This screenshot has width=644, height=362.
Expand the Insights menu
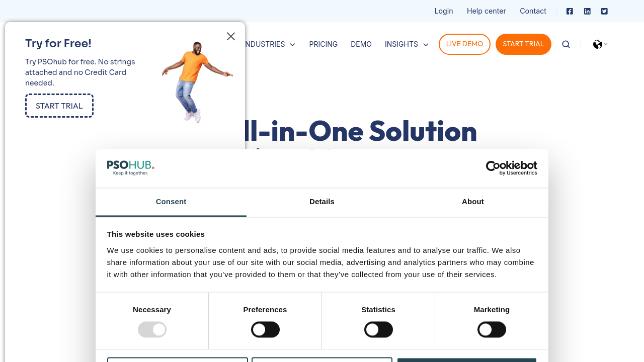click(407, 44)
